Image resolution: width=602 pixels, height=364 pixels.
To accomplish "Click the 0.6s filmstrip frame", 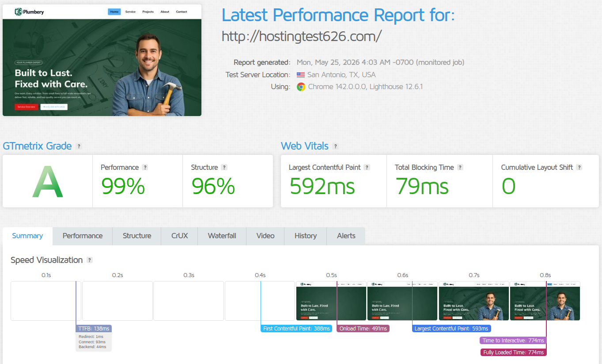I will pos(402,301).
